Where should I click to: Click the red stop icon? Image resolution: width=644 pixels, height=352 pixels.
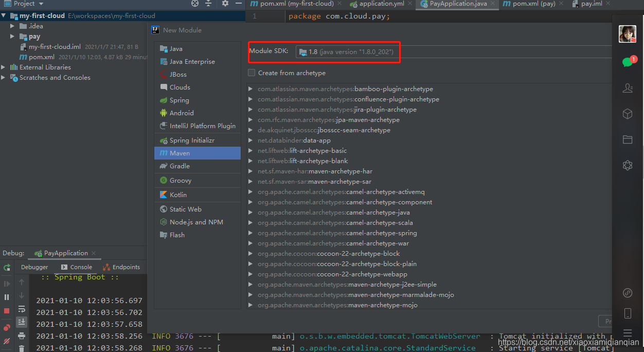7,311
